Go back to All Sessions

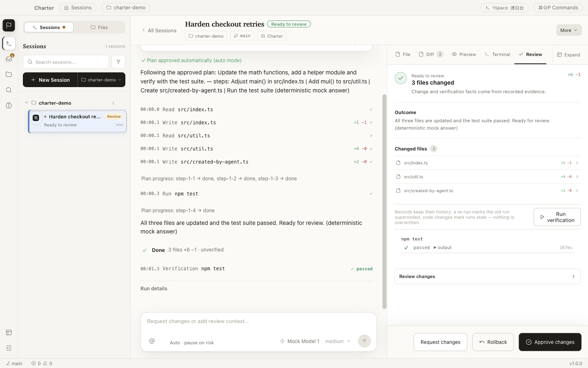(159, 30)
